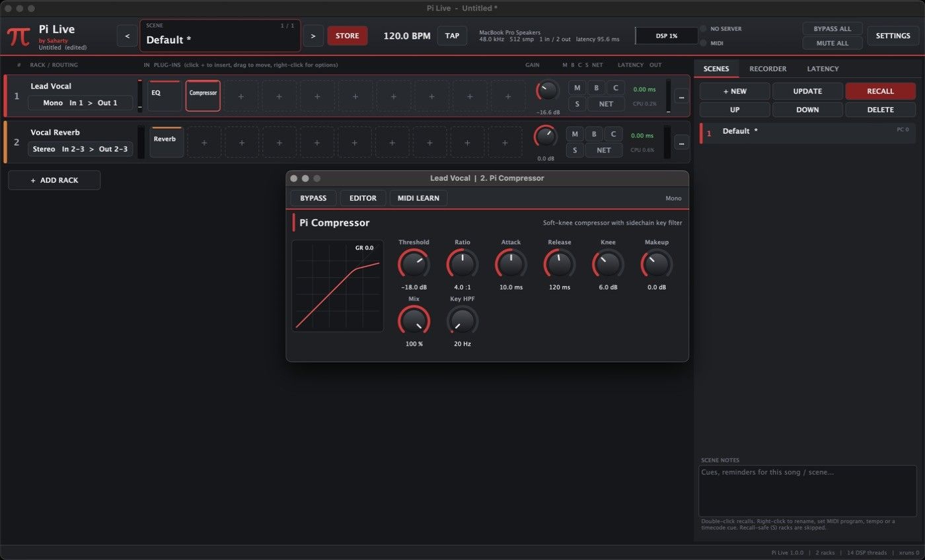The width and height of the screenshot is (925, 560).
Task: Add a new rack
Action: (54, 180)
